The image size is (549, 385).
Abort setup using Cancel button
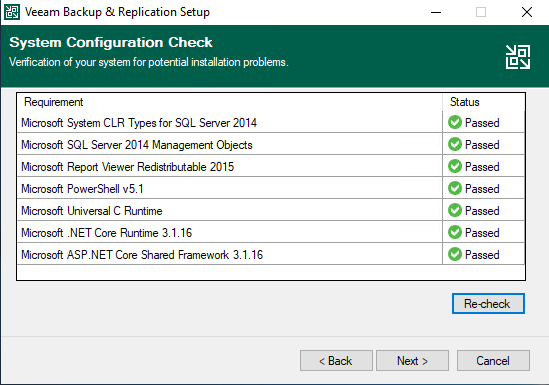pyautogui.click(x=493, y=360)
